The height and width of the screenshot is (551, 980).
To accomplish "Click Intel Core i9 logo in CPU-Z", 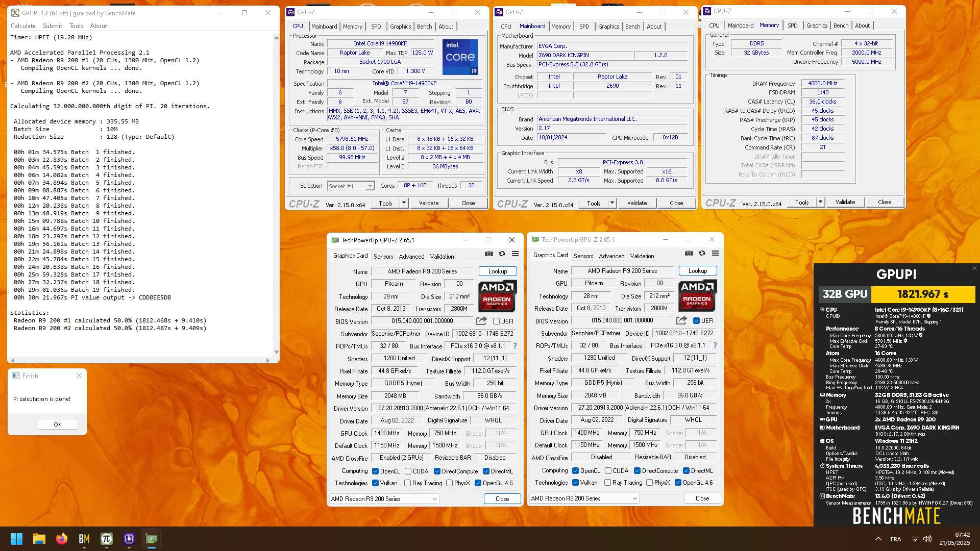I will (x=460, y=57).
